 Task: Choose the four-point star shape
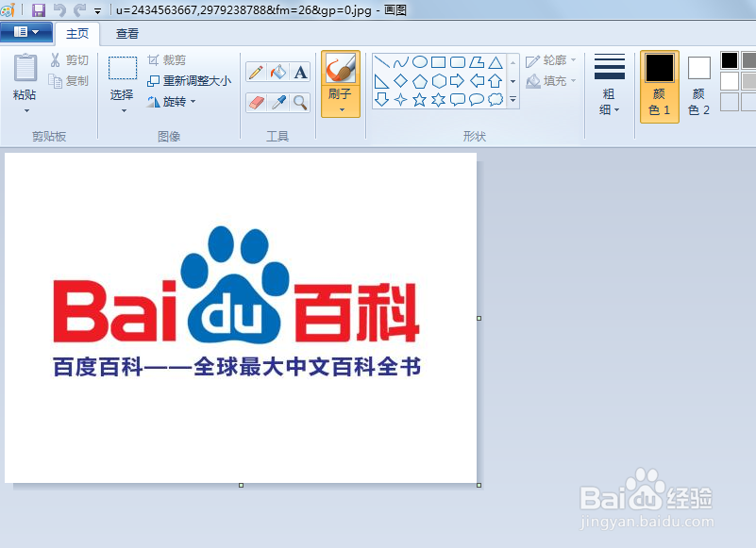[x=401, y=100]
